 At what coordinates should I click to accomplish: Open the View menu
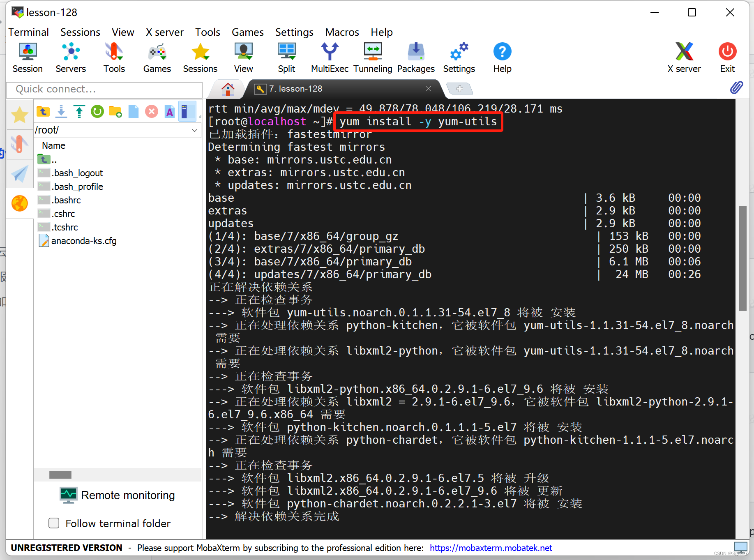coord(123,32)
